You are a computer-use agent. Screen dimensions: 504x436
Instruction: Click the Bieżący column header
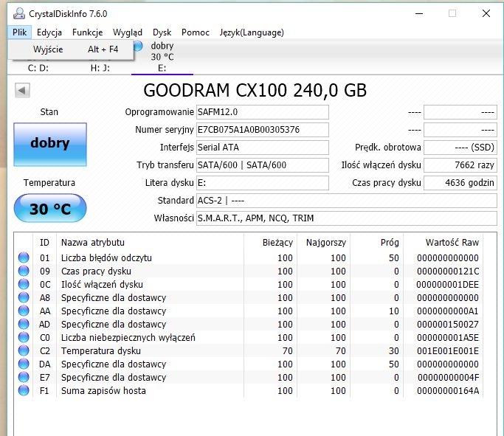pos(270,242)
